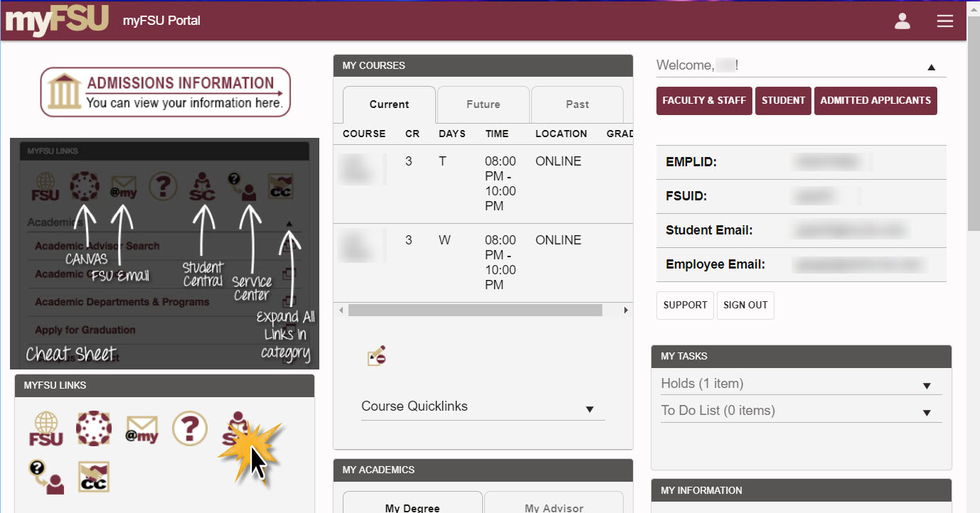Open the user profile icon
The image size is (980, 513).
click(902, 21)
